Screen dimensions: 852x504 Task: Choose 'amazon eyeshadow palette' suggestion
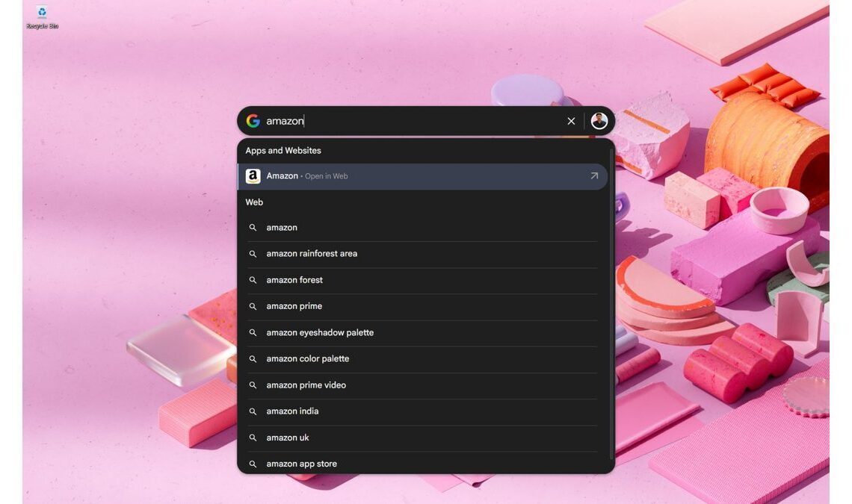pyautogui.click(x=423, y=332)
